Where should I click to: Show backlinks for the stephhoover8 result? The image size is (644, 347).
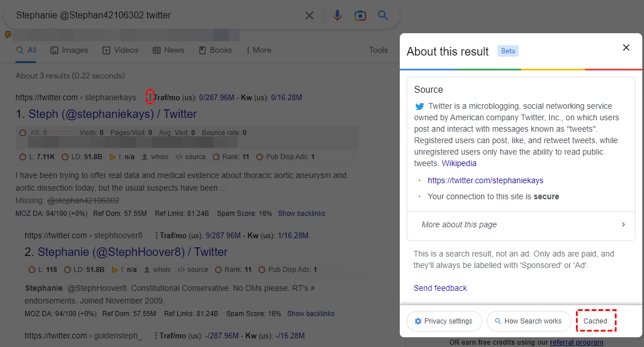tap(311, 314)
